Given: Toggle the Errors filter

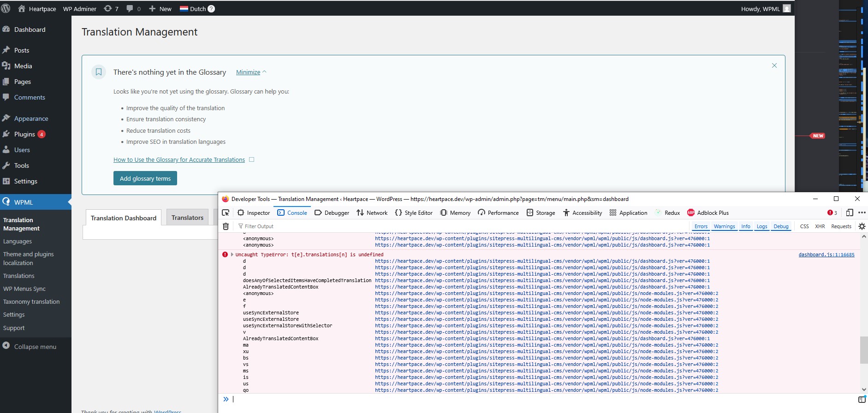Looking at the screenshot, I should (701, 226).
